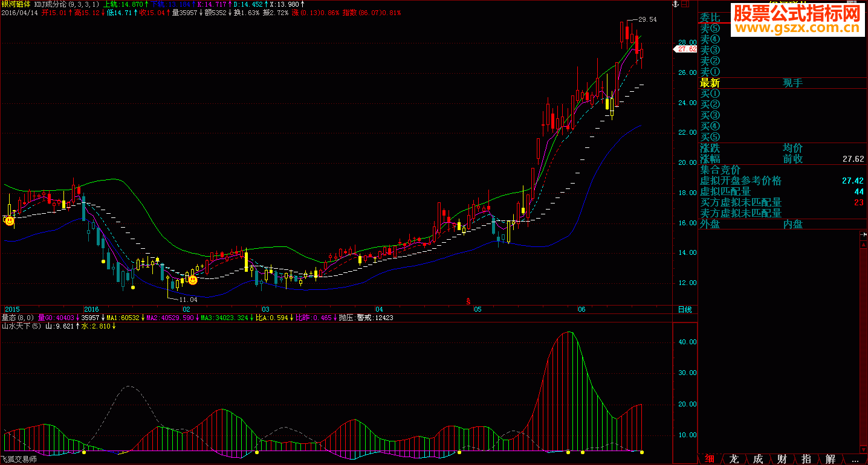Click the 最新 label
The image size is (868, 465).
pos(710,83)
